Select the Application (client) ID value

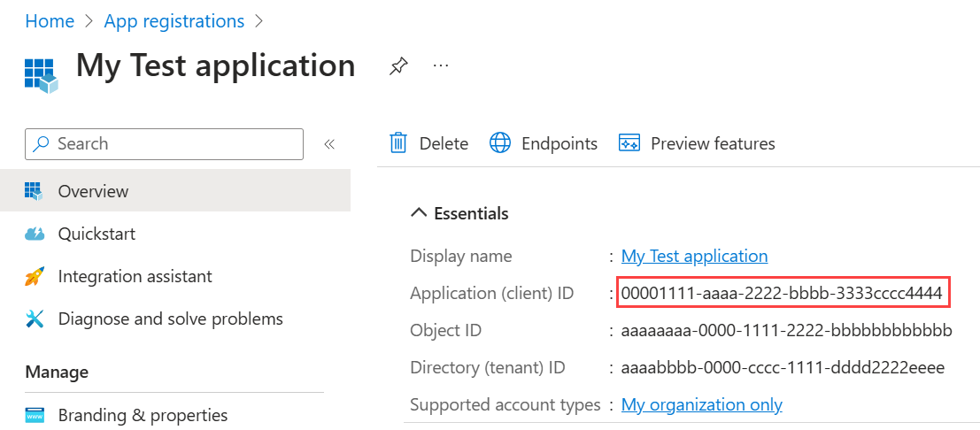pyautogui.click(x=782, y=293)
